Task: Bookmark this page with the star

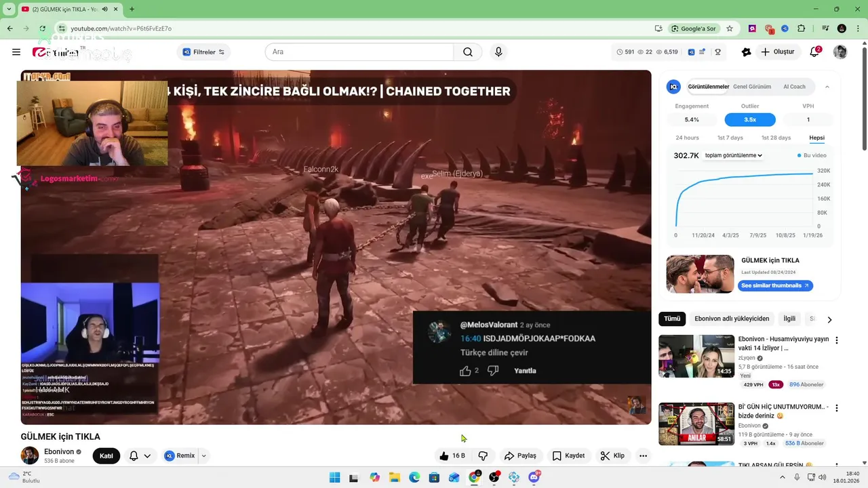Action: pyautogui.click(x=730, y=28)
